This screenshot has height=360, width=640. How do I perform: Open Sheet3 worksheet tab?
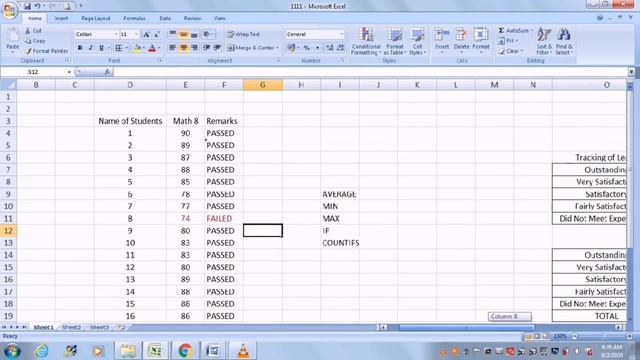tap(99, 327)
